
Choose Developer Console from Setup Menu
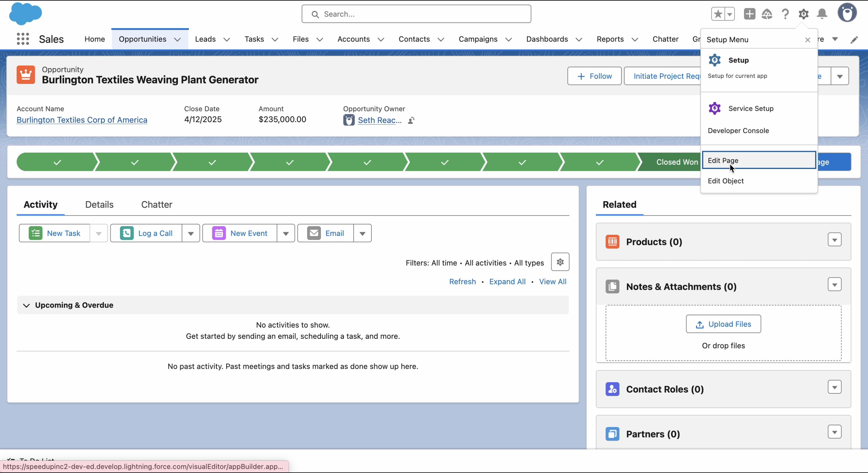[x=738, y=131]
